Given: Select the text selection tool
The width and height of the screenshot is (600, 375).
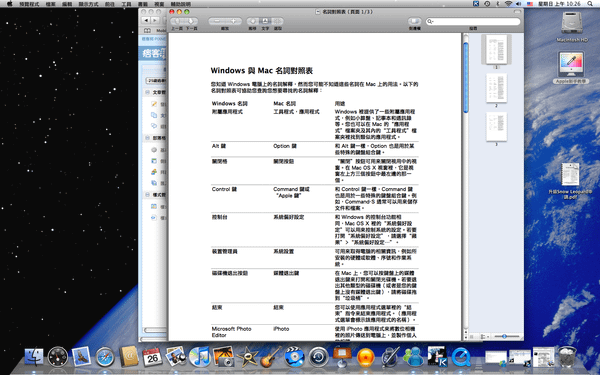Looking at the screenshot, I should (x=265, y=21).
